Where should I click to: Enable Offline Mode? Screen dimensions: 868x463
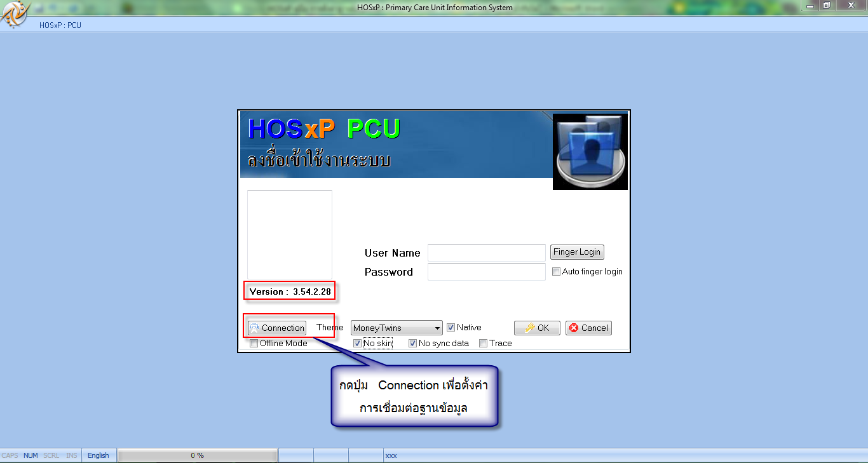point(254,343)
